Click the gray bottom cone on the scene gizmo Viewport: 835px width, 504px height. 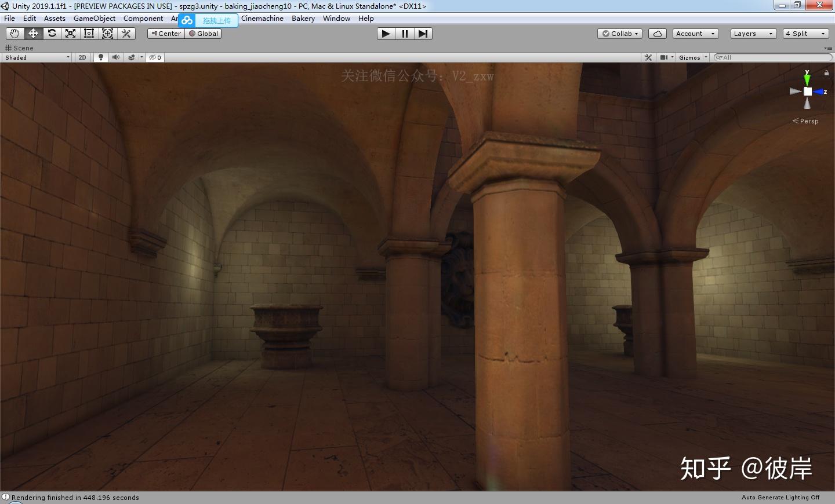tap(807, 103)
